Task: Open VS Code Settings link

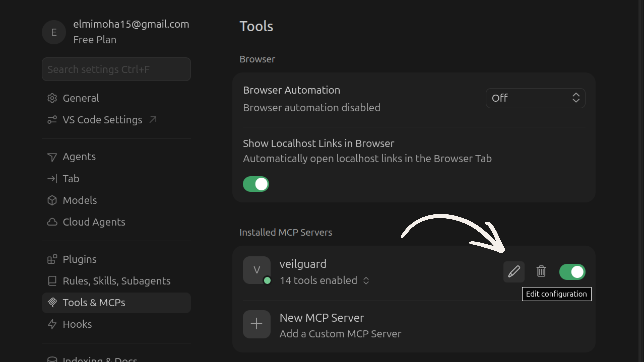Action: coord(116,120)
